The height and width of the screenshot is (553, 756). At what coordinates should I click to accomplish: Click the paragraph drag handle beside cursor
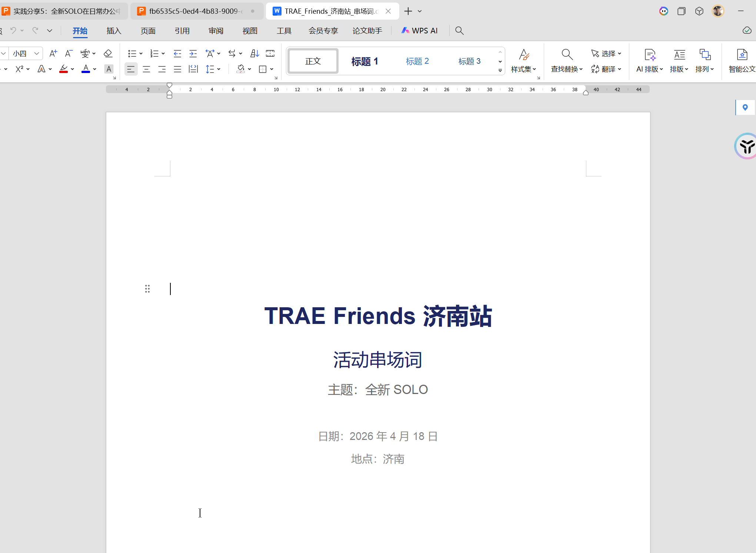click(x=147, y=289)
